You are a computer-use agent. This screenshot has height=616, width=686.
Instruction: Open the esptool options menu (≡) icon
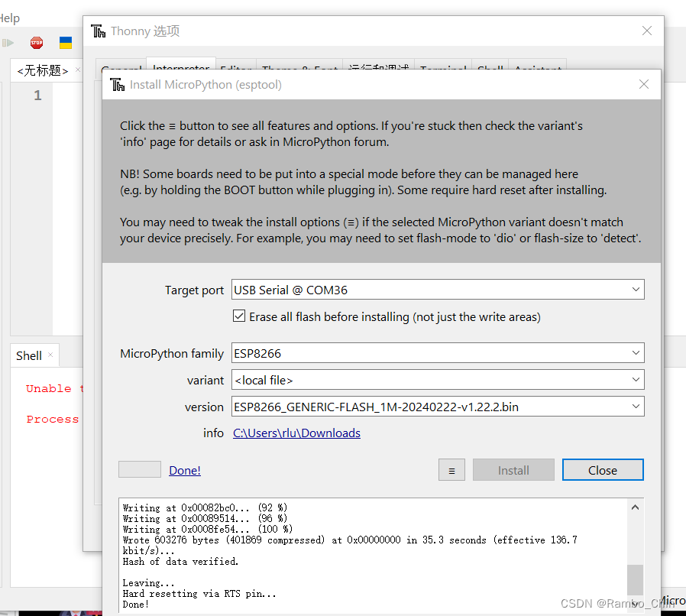coord(451,469)
